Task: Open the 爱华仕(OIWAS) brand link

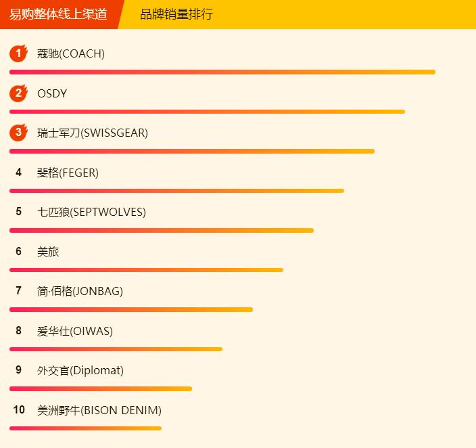Action: (75, 331)
